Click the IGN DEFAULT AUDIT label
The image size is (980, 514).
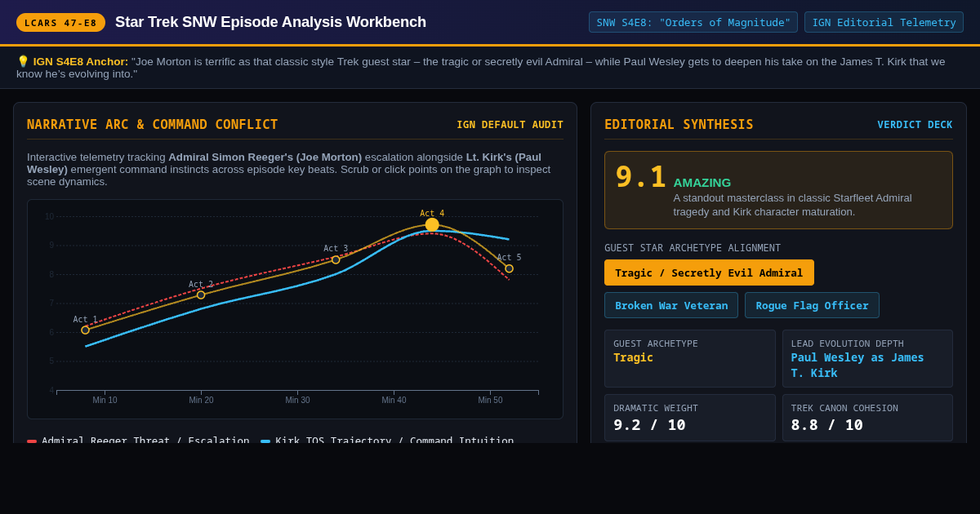[x=510, y=125]
